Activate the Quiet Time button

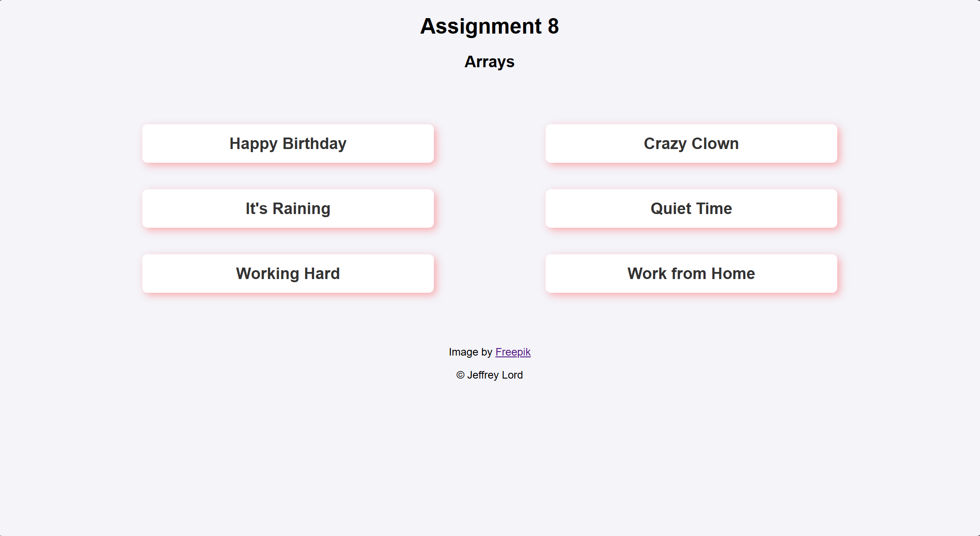click(x=691, y=208)
